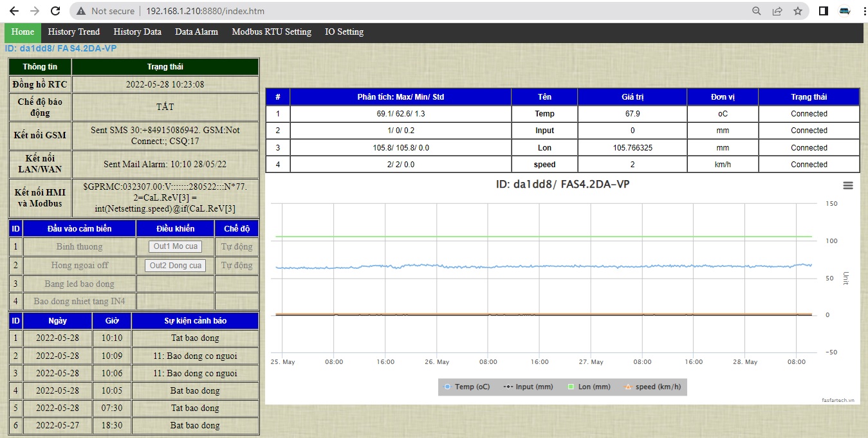Reload the page with refresh icon
This screenshot has height=438, width=868.
point(55,11)
